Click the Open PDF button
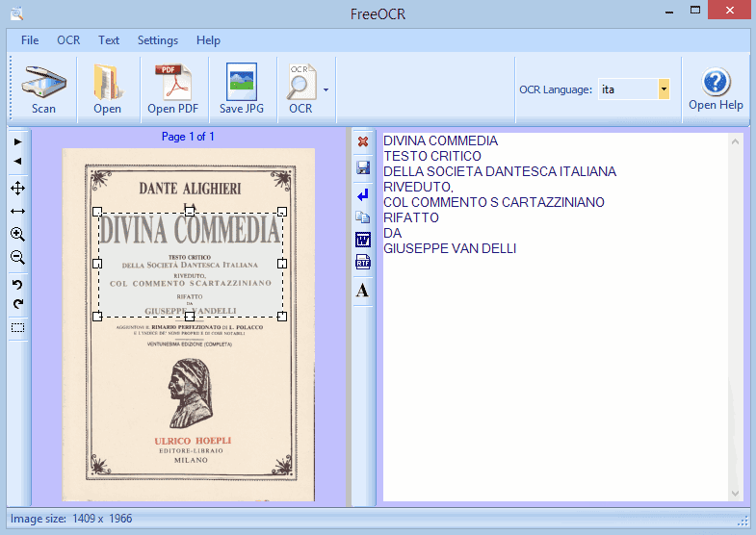The image size is (756, 535). click(x=172, y=89)
